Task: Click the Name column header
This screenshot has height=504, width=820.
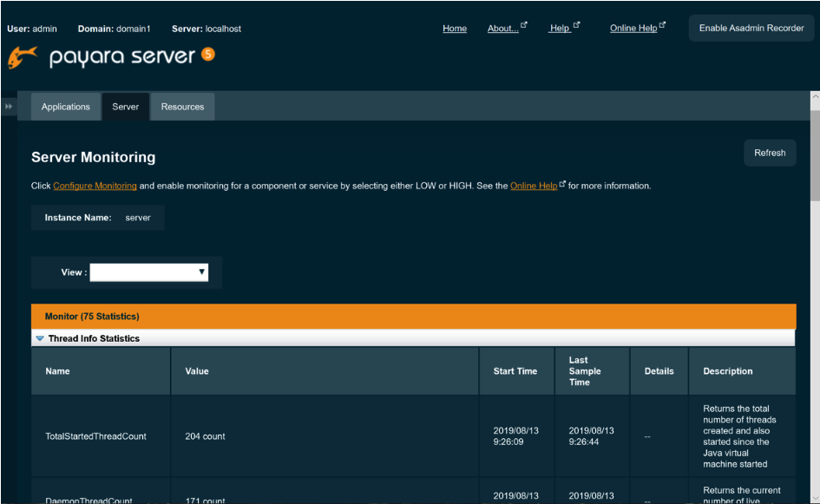Action: (x=58, y=371)
